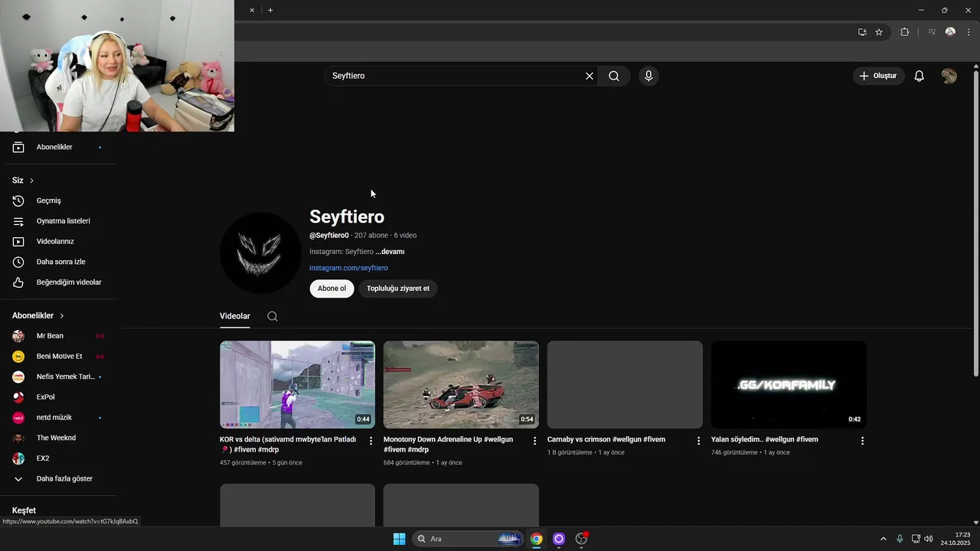
Task: Open the notifications bell
Action: tap(920, 76)
